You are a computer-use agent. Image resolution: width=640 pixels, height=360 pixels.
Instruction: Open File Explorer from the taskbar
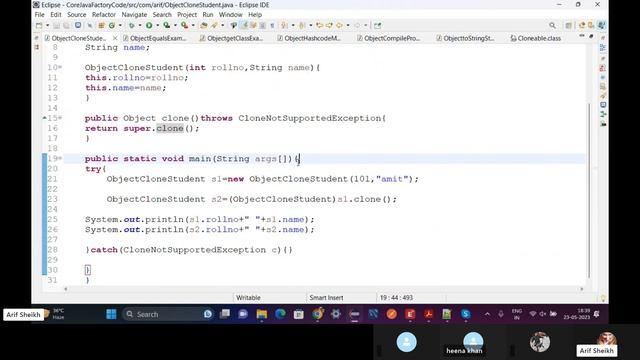pos(262,314)
